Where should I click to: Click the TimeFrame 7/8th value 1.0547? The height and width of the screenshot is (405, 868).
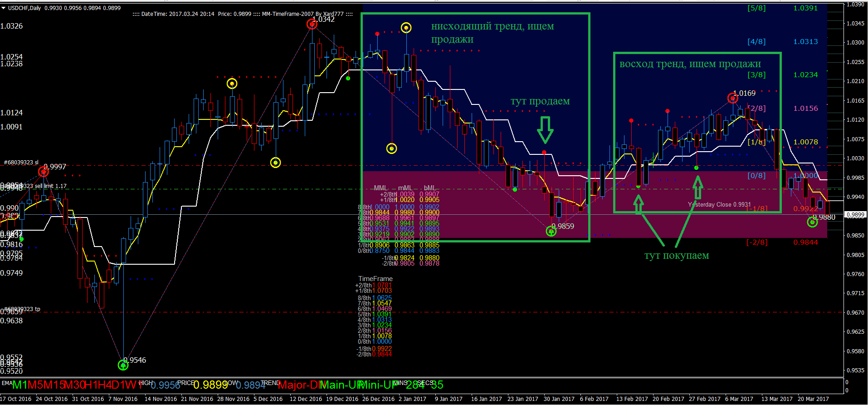[x=382, y=304]
